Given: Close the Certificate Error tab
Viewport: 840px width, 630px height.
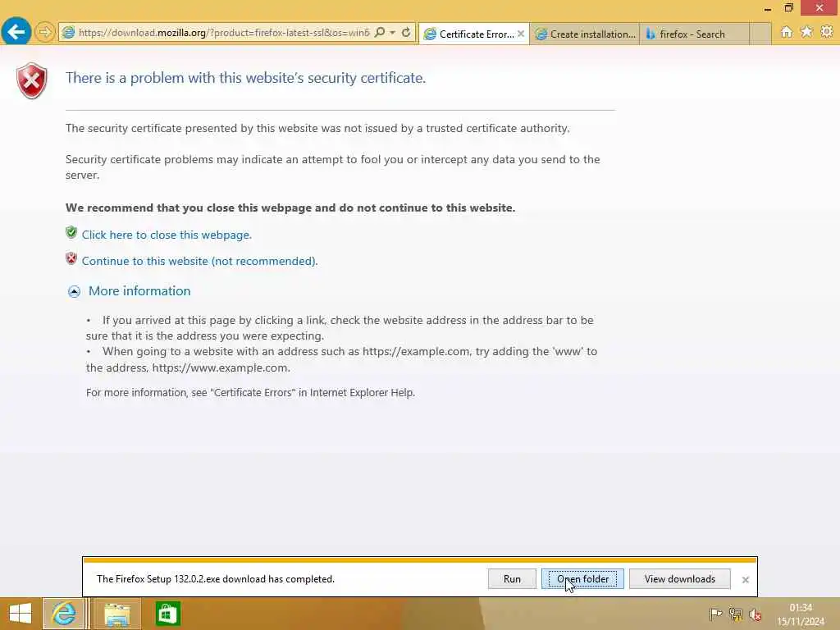Looking at the screenshot, I should 521,34.
